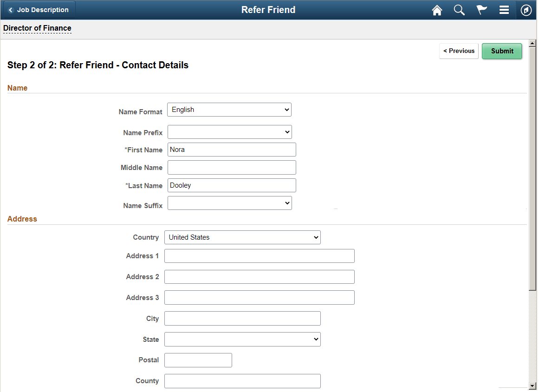Click inside the Address 1 field
The image size is (539, 392).
259,255
